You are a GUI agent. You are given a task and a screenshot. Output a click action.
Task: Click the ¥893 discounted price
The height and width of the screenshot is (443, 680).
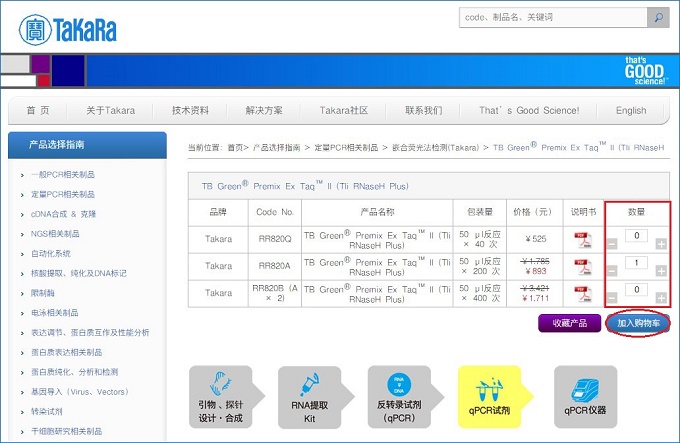[x=536, y=271]
